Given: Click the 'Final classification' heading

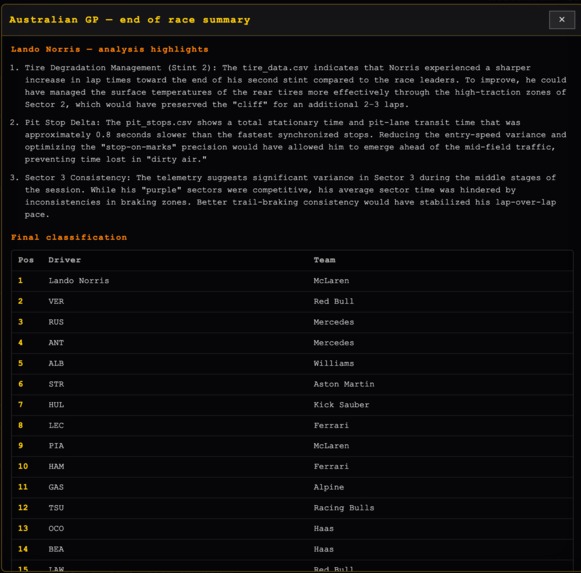Looking at the screenshot, I should [69, 237].
